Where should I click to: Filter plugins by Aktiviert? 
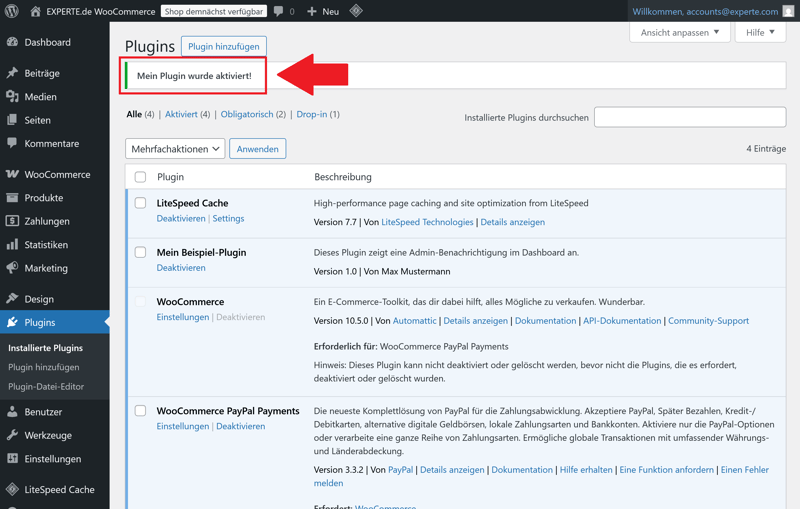pyautogui.click(x=181, y=114)
